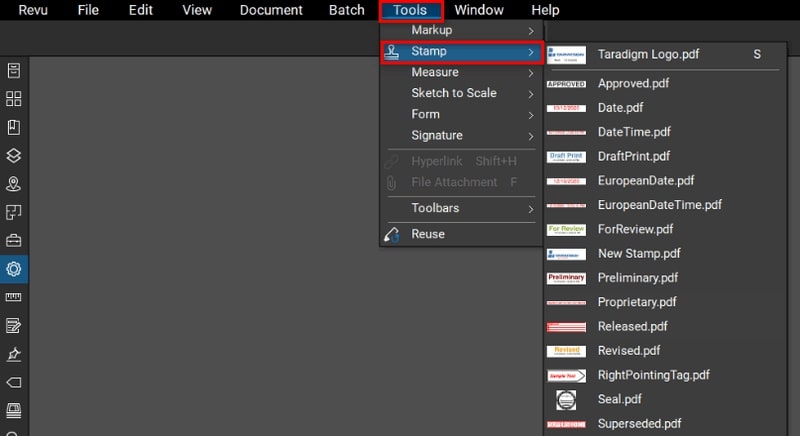The image size is (800, 436).
Task: Click the ForReview.pdf stamp preview image
Action: click(x=566, y=229)
